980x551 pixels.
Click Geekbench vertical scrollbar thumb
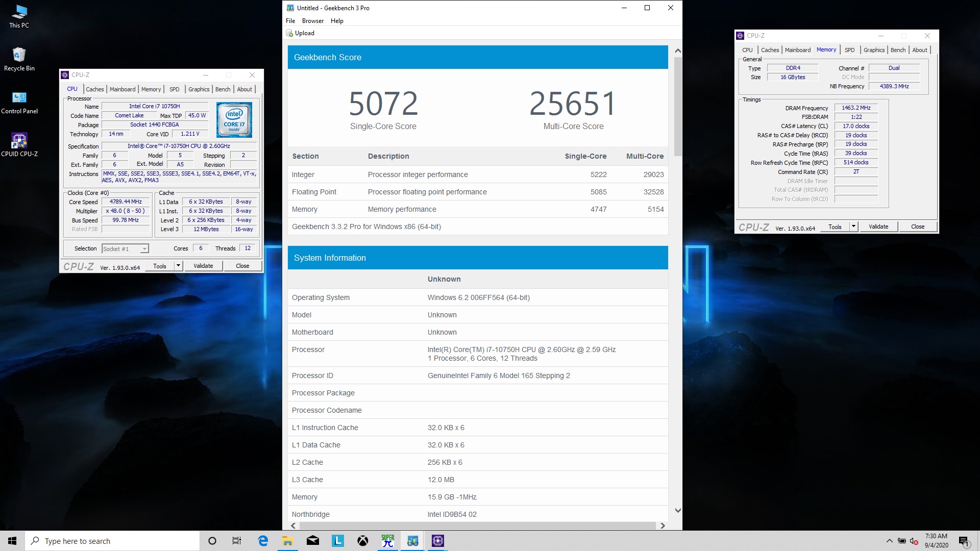tap(678, 106)
